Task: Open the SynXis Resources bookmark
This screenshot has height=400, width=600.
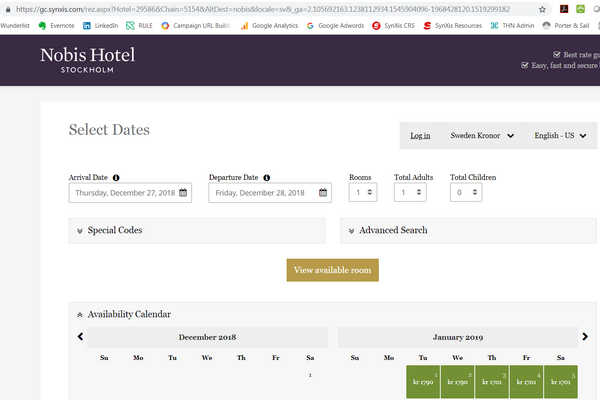Action: pyautogui.click(x=453, y=26)
